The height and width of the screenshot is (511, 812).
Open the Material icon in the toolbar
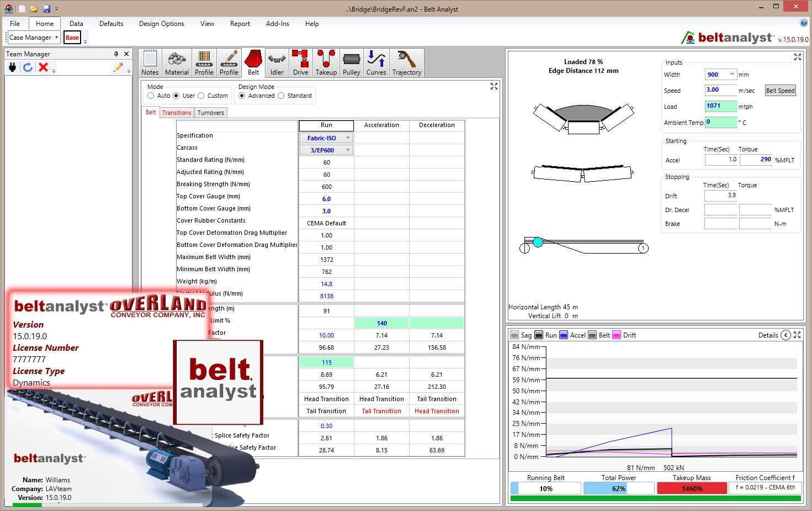pos(177,62)
